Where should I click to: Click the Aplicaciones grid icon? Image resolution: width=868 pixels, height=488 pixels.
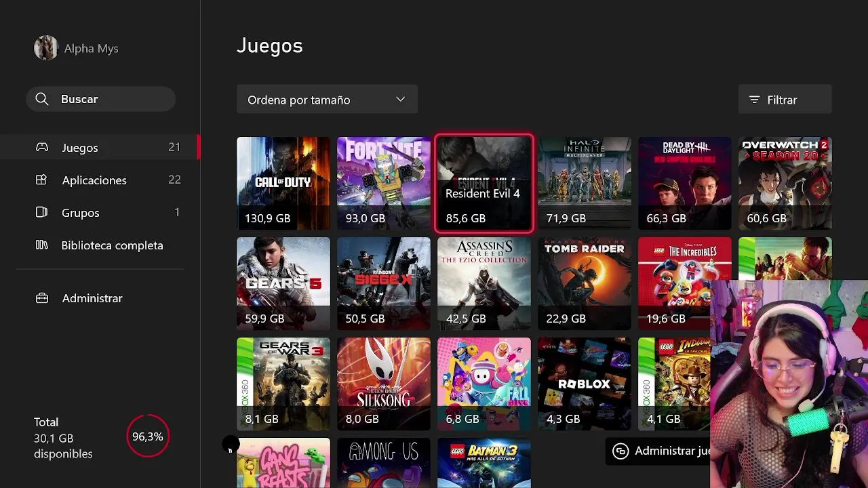tap(41, 180)
